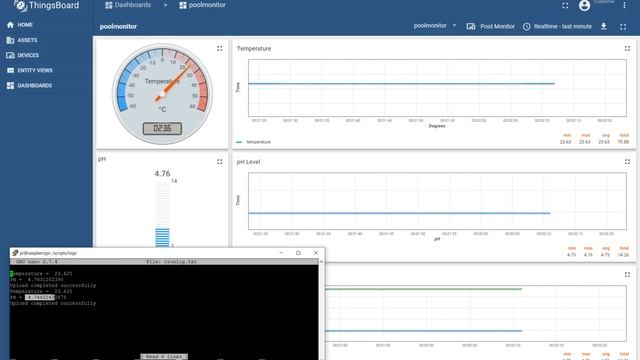Viewport: 640px width, 360px height.
Task: Click the pH Level chart title
Action: coord(248,162)
